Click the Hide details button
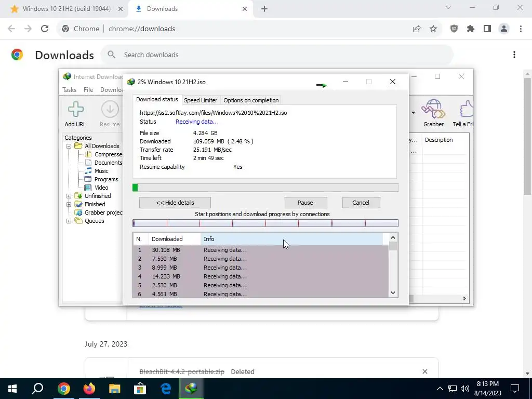This screenshot has height=399, width=532. point(175,203)
